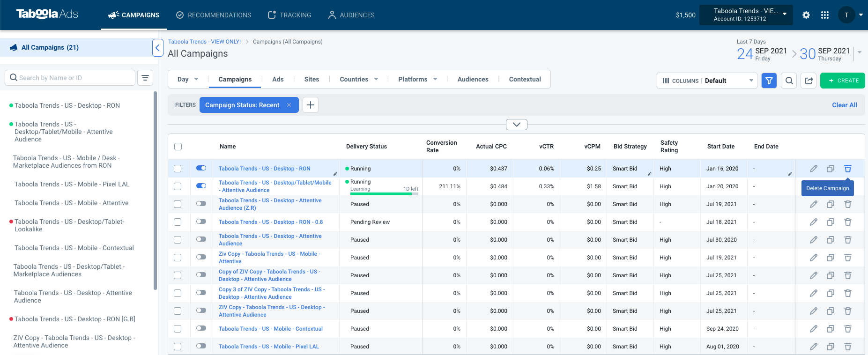Duplicate the Attentive Audience (Z.R) campaign
The image size is (868, 355).
tap(831, 204)
